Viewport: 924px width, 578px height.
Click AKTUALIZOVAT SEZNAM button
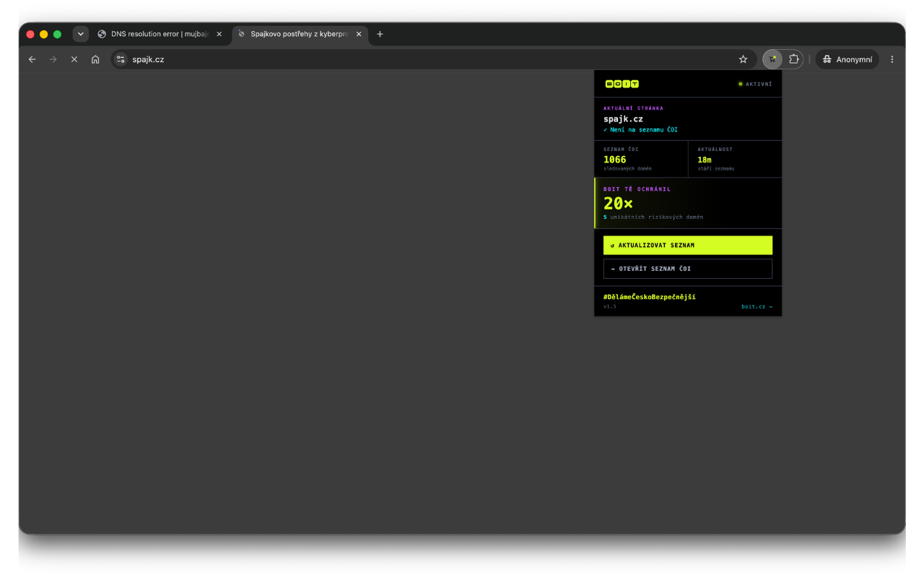[688, 245]
